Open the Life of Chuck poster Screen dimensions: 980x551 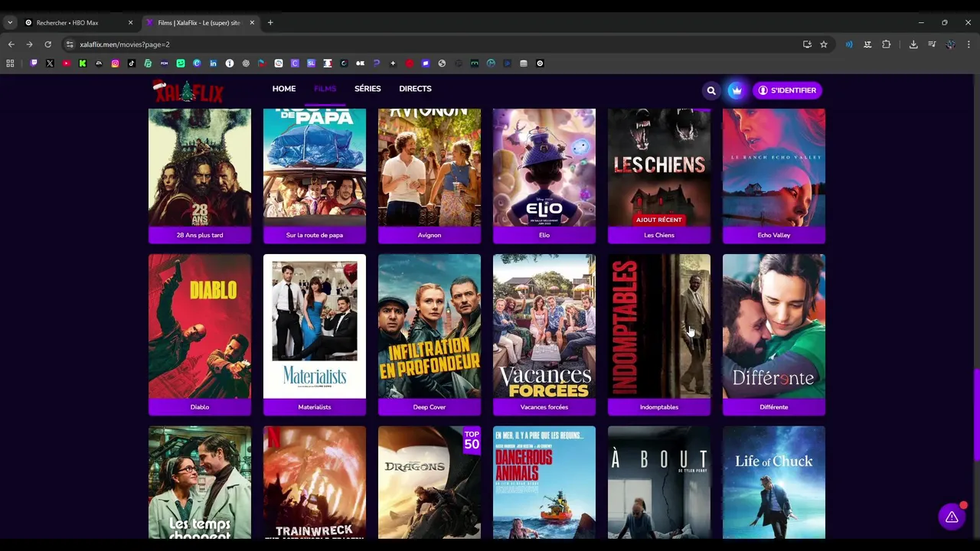click(x=774, y=483)
